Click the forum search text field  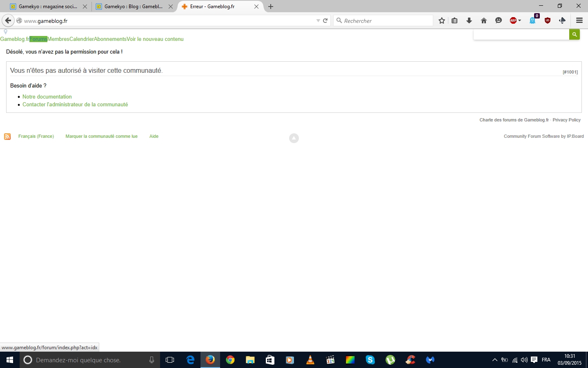521,34
